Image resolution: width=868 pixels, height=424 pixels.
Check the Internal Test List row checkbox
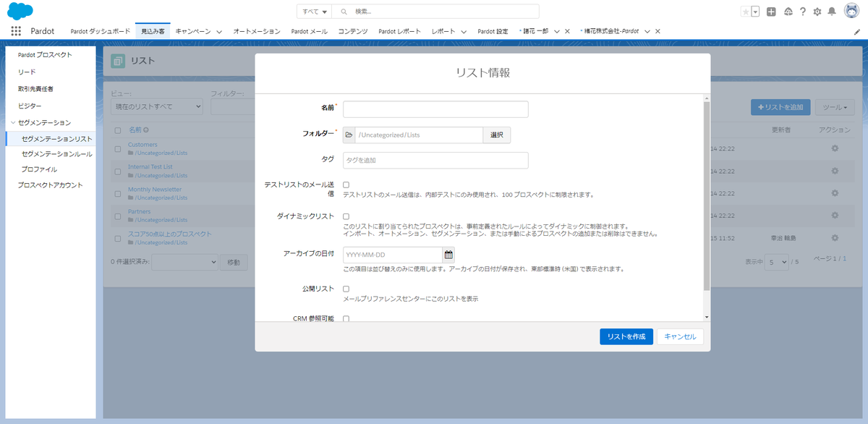tap(118, 171)
